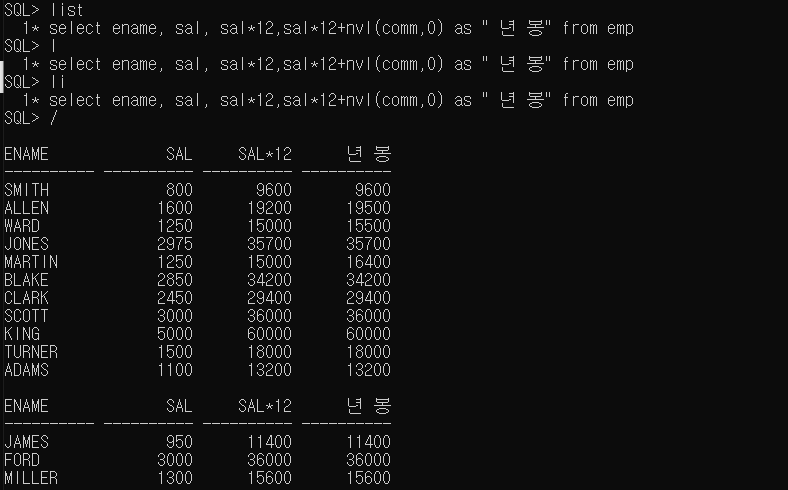Select JAMES employee name
Viewport: 788px width, 490px height.
(x=27, y=442)
